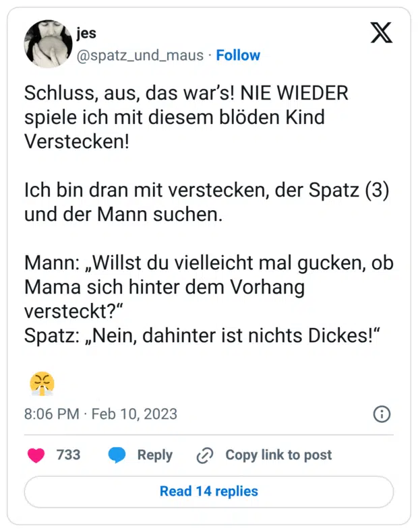Image resolution: width=418 pixels, height=532 pixels.
Task: Open the 8:06 PM Feb 10, 2023 timestamp
Action: (100, 413)
